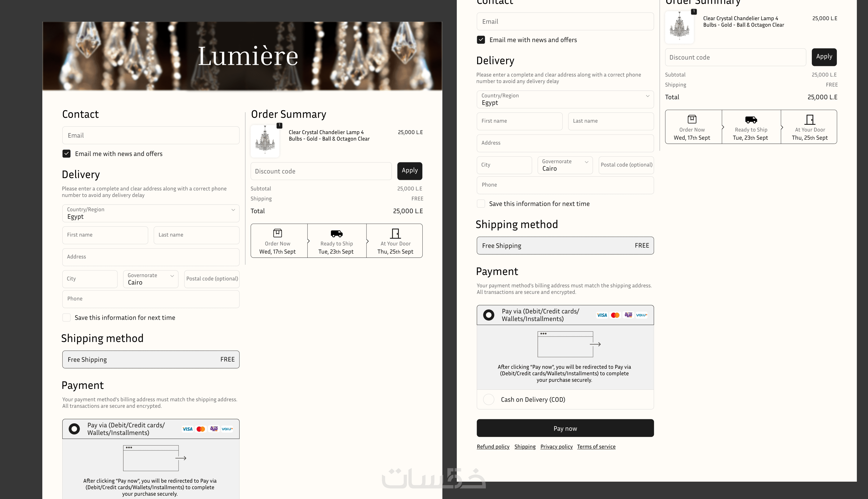Click the left chandelier product thumbnail
Screen dimensions: 868x499
[x=265, y=141]
